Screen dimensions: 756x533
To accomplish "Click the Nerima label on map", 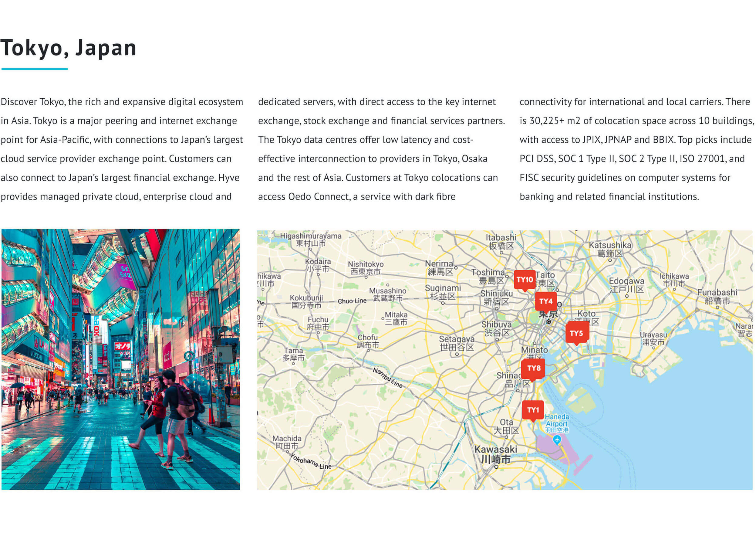I will [x=440, y=267].
